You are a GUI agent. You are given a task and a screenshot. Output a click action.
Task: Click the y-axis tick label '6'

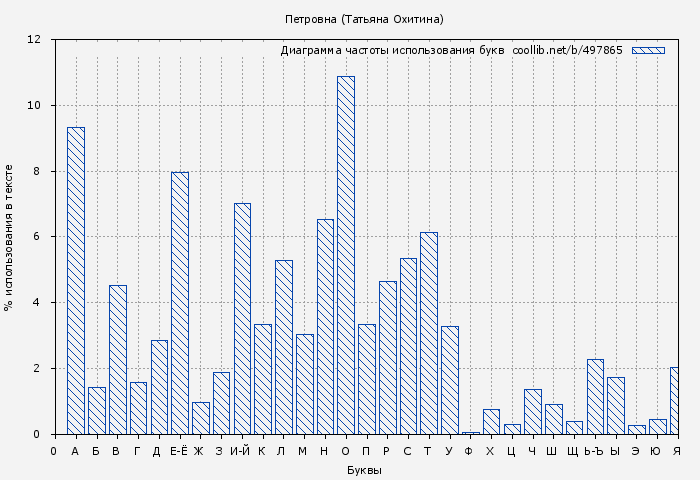[37, 237]
